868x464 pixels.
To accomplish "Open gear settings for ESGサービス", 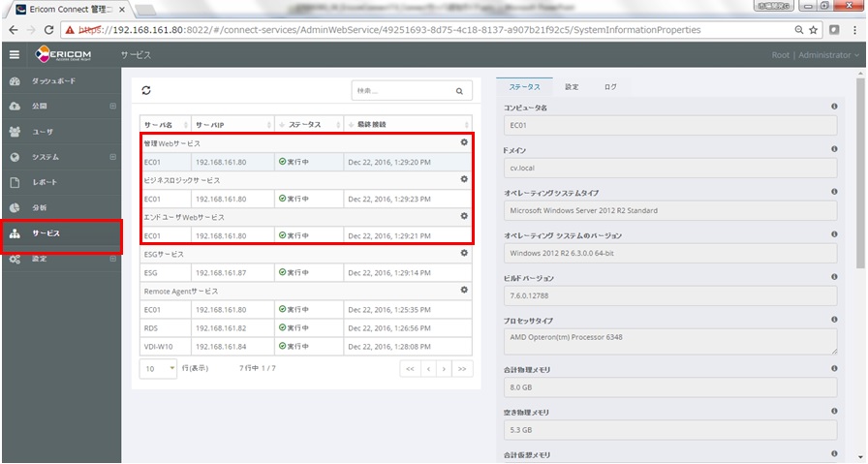I will coord(464,254).
